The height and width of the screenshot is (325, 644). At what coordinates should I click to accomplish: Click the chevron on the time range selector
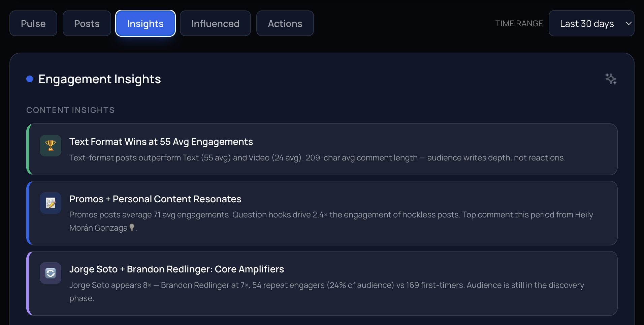(629, 23)
